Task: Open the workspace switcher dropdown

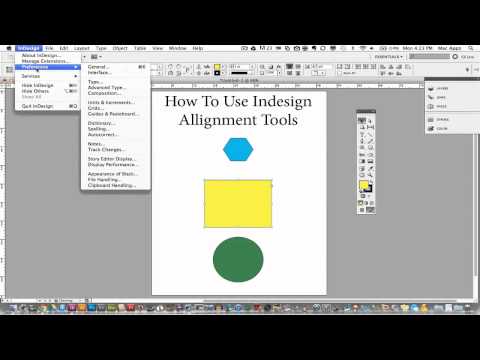Action: [x=388, y=57]
